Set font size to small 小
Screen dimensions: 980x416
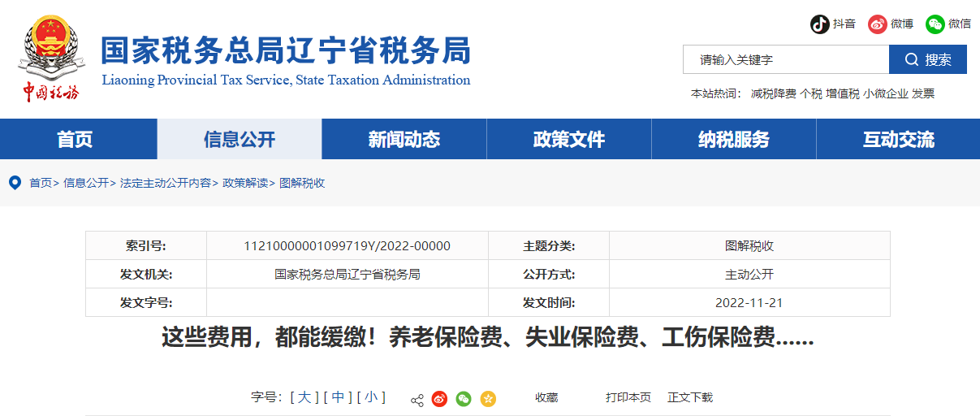tap(371, 397)
